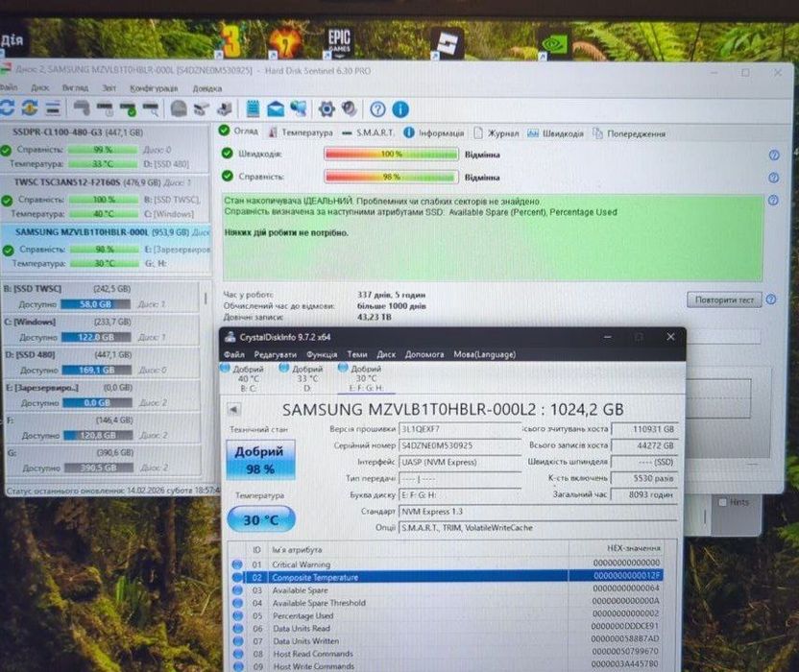The height and width of the screenshot is (672, 799).
Task: Click the Швидкодія 100 % gradient bar
Action: coord(391,154)
